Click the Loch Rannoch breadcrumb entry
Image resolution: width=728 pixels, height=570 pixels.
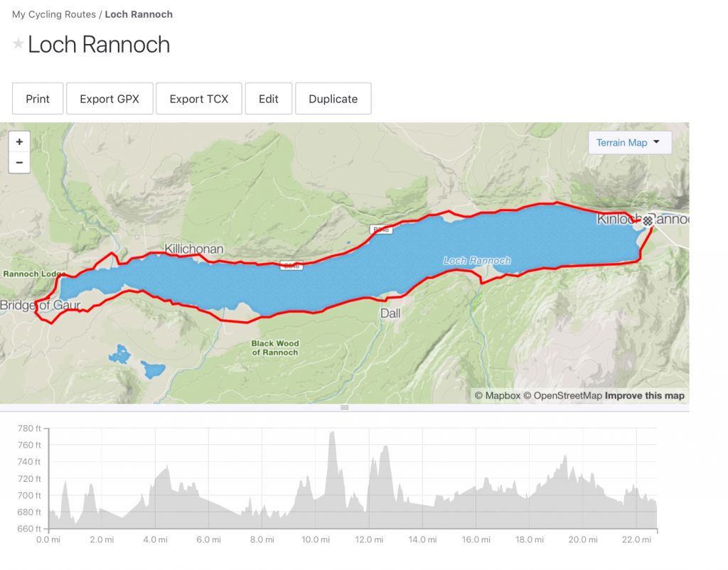[x=139, y=14]
